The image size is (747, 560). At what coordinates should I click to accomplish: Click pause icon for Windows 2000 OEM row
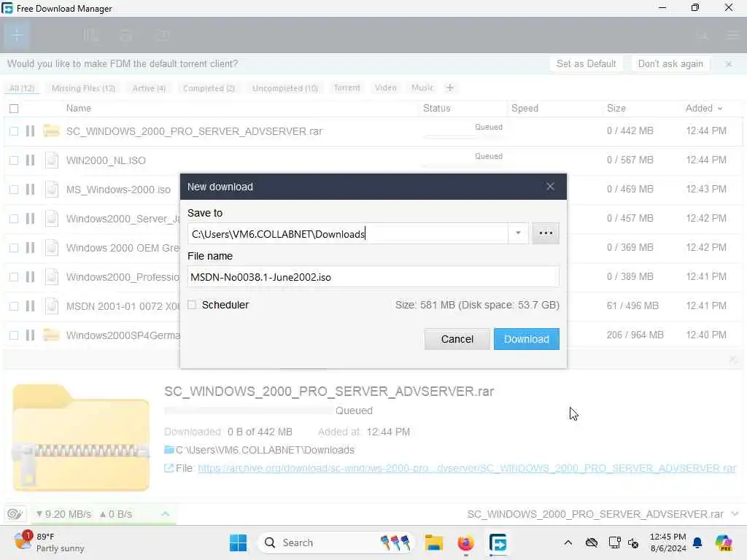click(30, 248)
